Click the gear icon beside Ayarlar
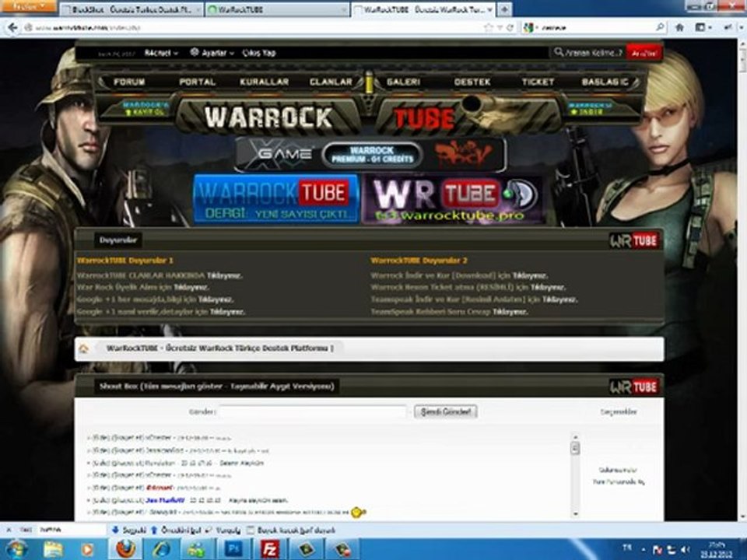 tap(194, 52)
